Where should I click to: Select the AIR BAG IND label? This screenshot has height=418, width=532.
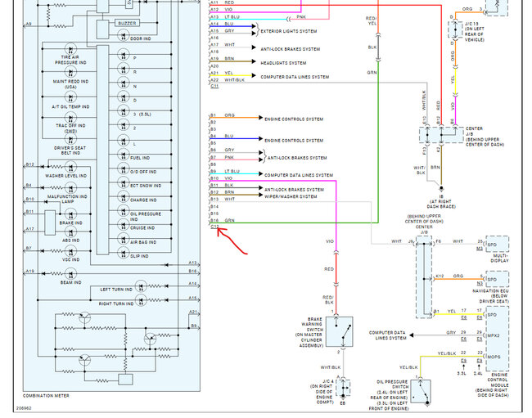click(x=143, y=242)
